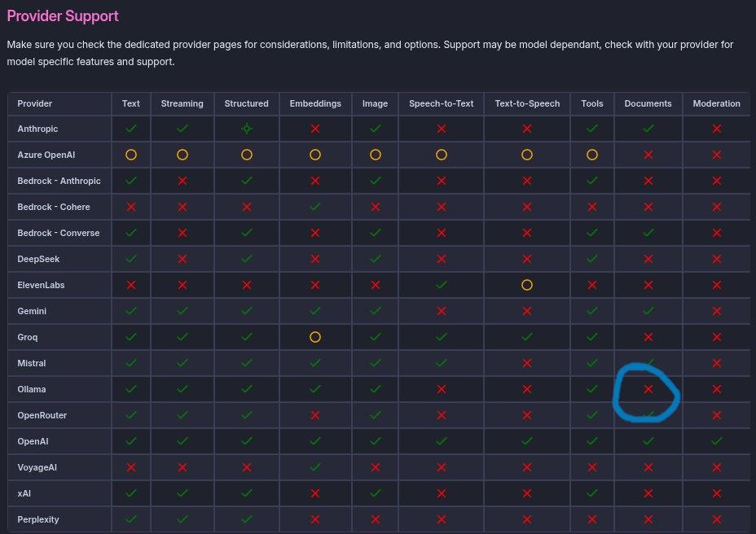Click the red X for DeepSeek Streaming
Image resolution: width=756 pixels, height=534 pixels.
coord(182,259)
